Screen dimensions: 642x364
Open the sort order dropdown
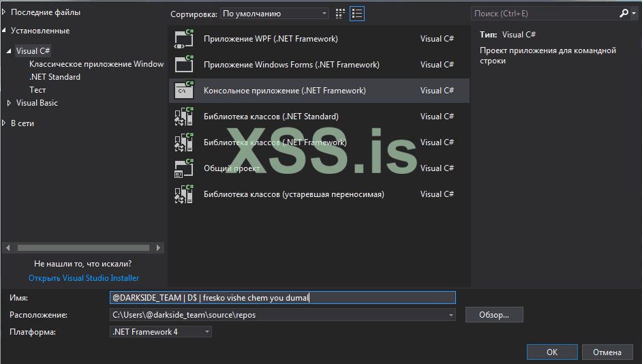pos(275,14)
